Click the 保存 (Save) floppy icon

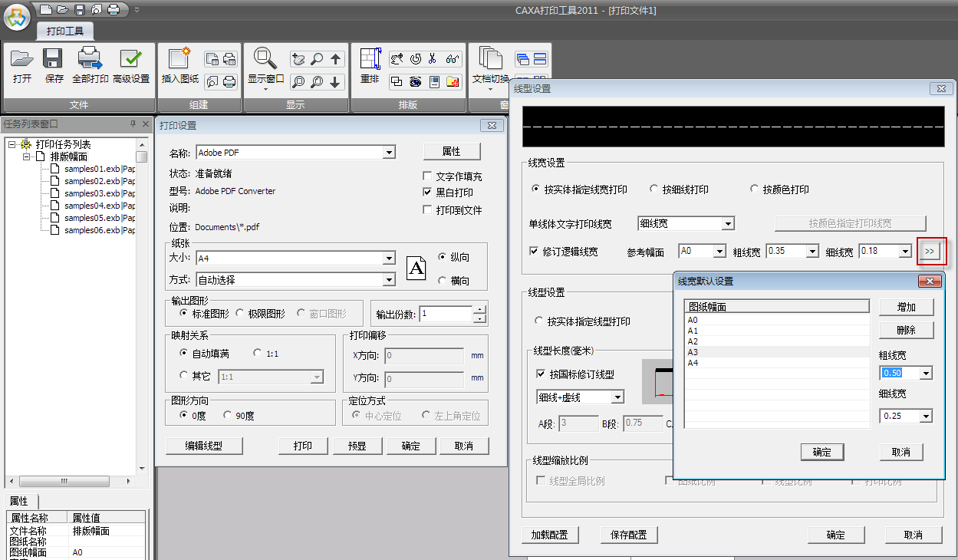click(x=54, y=60)
